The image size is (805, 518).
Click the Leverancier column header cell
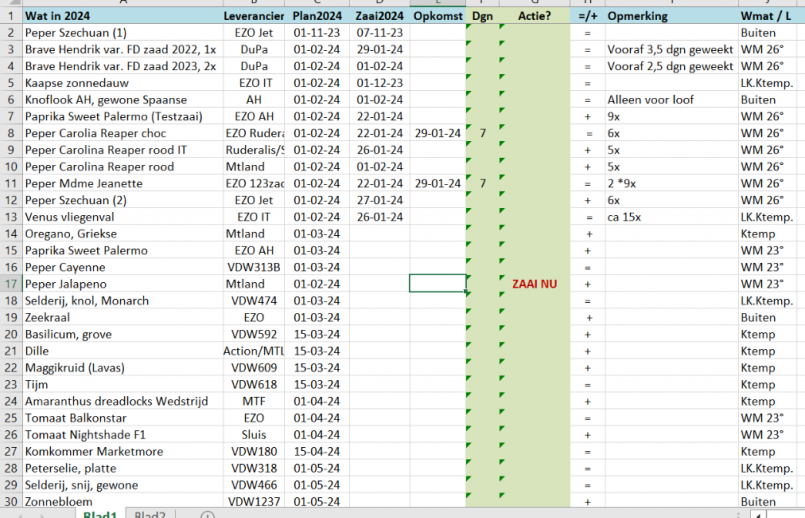pyautogui.click(x=254, y=17)
